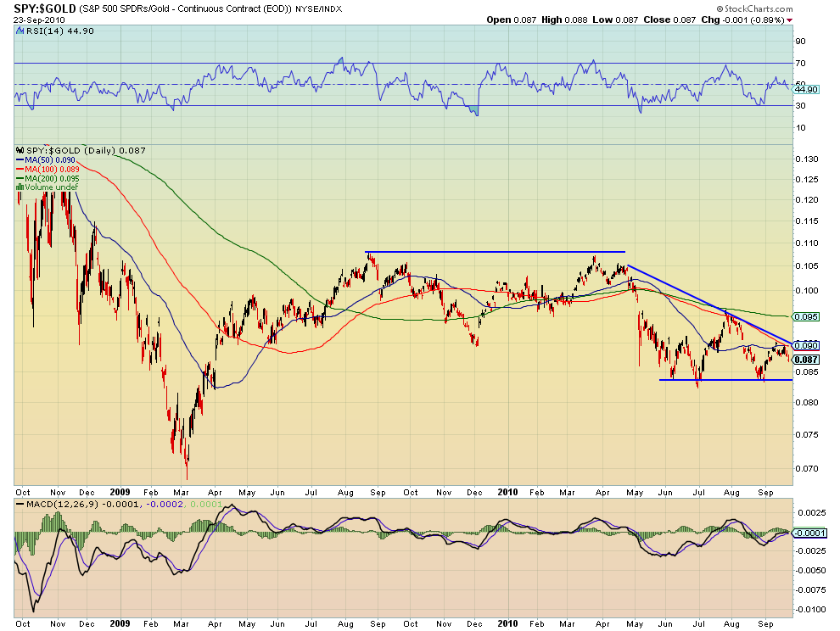Click the MA(100) 0.089 legend text
The image size is (840, 631).
(52, 170)
